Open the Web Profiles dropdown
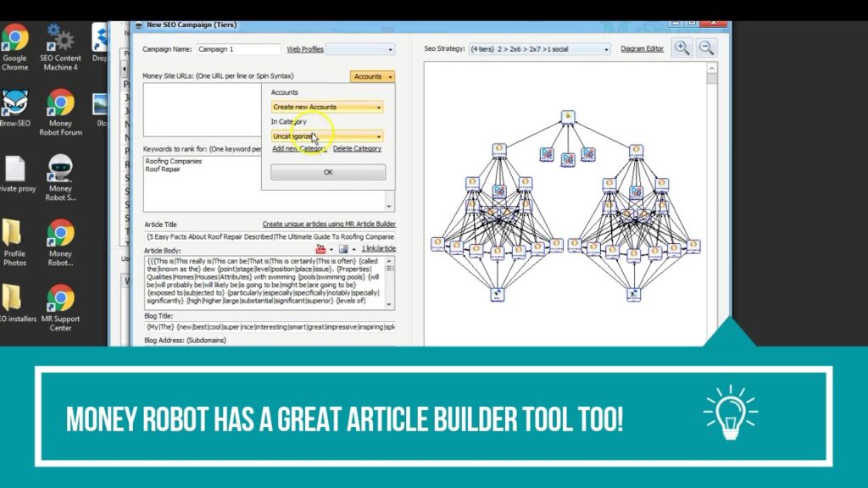This screenshot has width=868, height=488. 360,49
